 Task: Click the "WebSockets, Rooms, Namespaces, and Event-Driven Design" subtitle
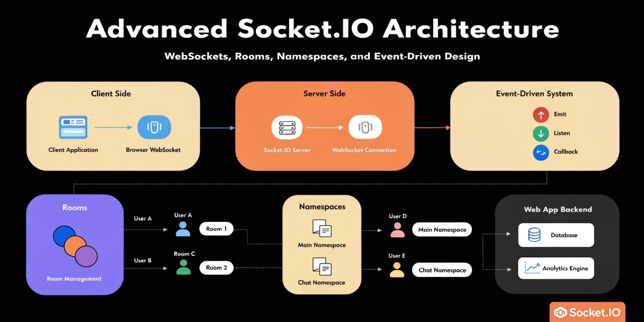tap(322, 56)
